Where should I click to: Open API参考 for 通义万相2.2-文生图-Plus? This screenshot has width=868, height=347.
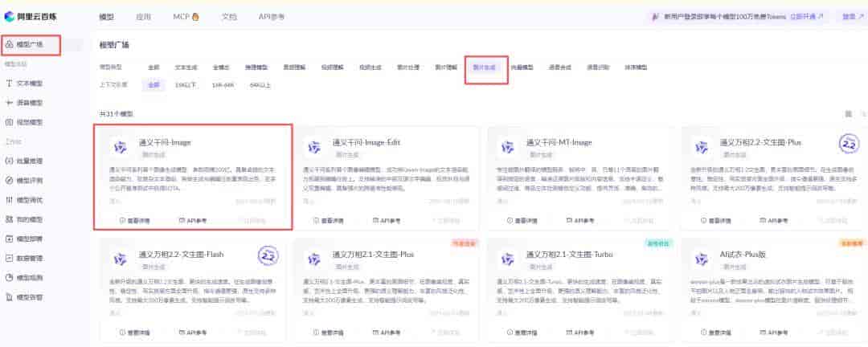774,220
